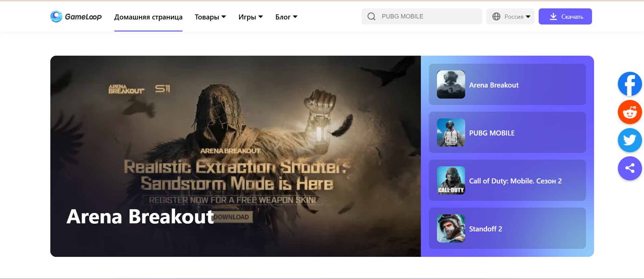
Task: Focus the PUBG MOBILE search field
Action: click(422, 16)
